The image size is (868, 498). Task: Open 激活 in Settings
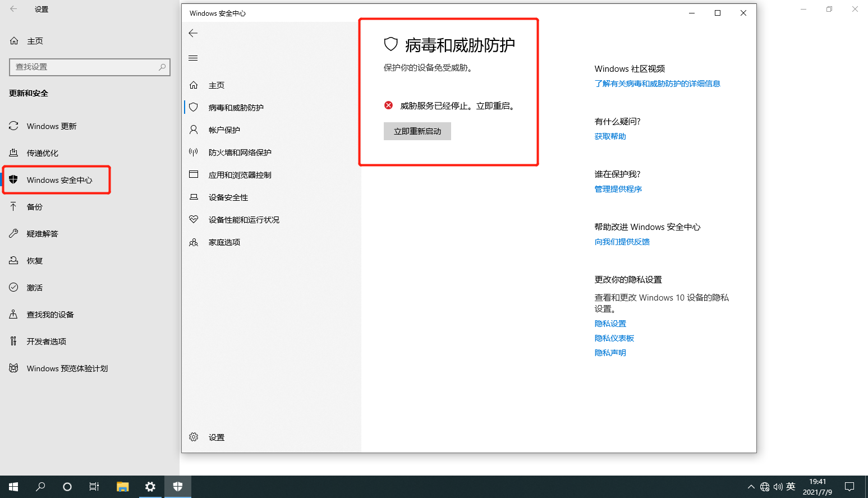[x=35, y=288]
